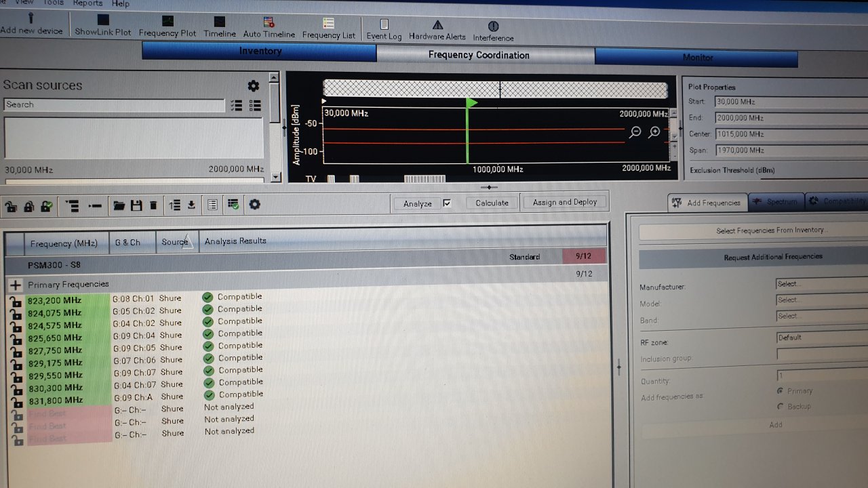
Task: Click the Calculate button
Action: pyautogui.click(x=492, y=203)
